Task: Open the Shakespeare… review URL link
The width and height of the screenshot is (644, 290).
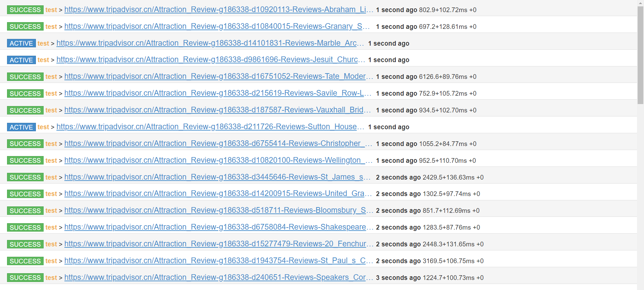Action: [219, 227]
